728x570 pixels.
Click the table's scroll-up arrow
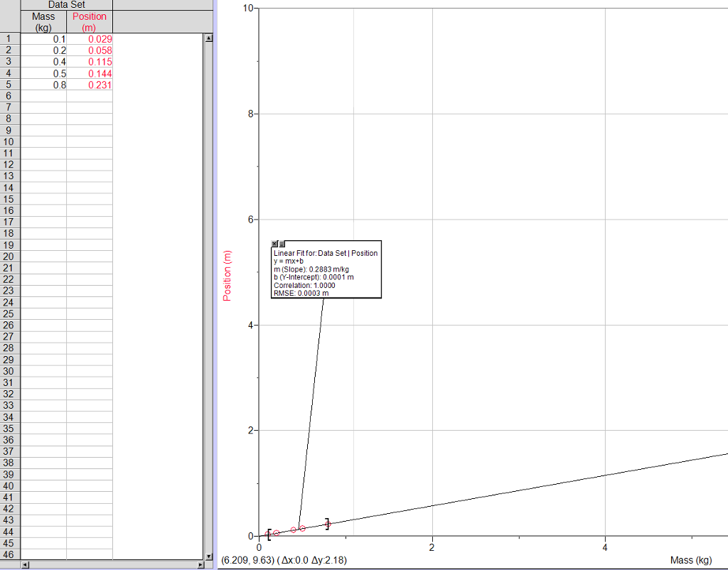pyautogui.click(x=208, y=38)
